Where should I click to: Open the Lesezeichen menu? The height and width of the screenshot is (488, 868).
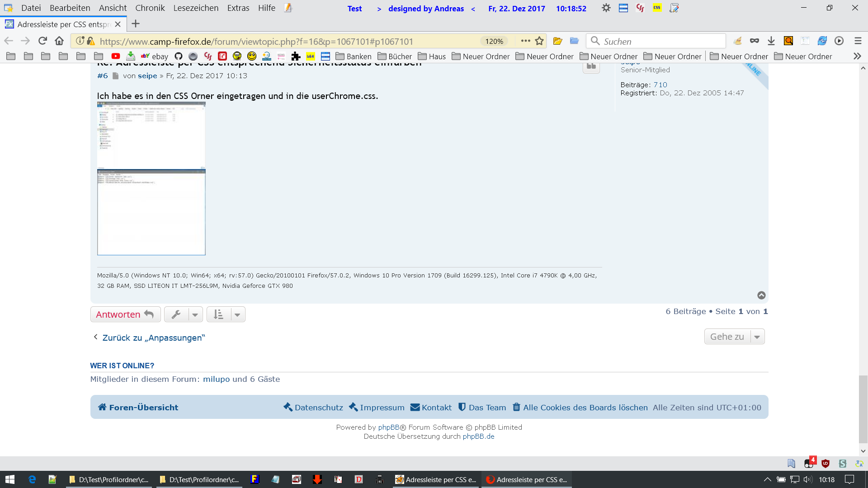pyautogui.click(x=196, y=8)
